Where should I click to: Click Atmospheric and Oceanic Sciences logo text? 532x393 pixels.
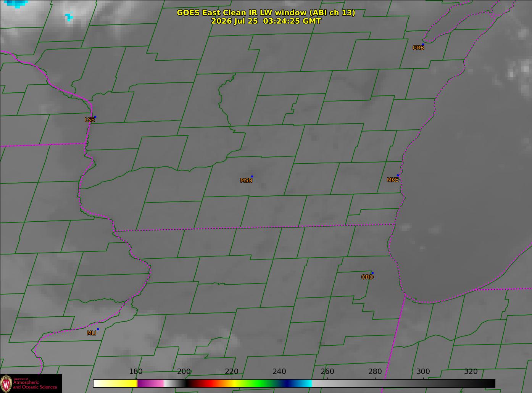(x=35, y=385)
